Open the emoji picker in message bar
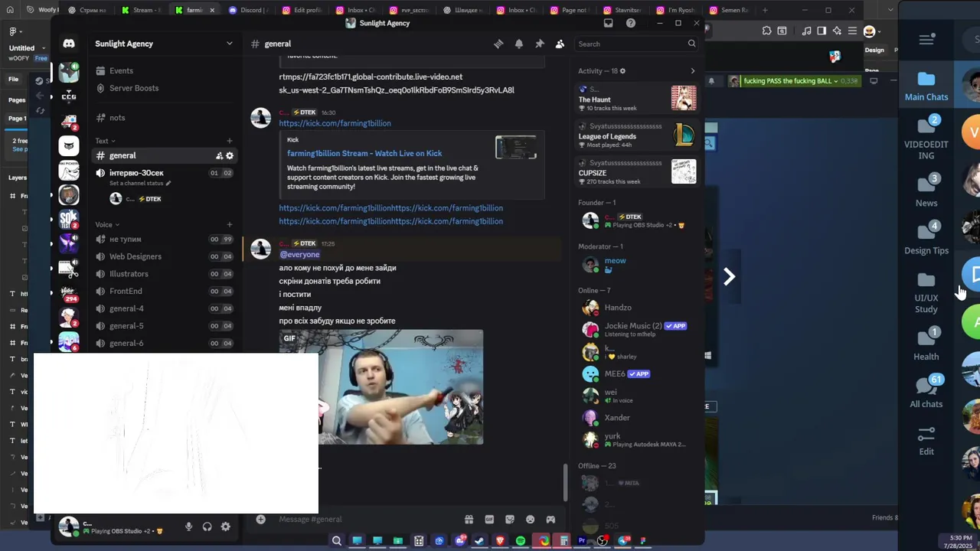This screenshot has width=980, height=551. coord(530,520)
